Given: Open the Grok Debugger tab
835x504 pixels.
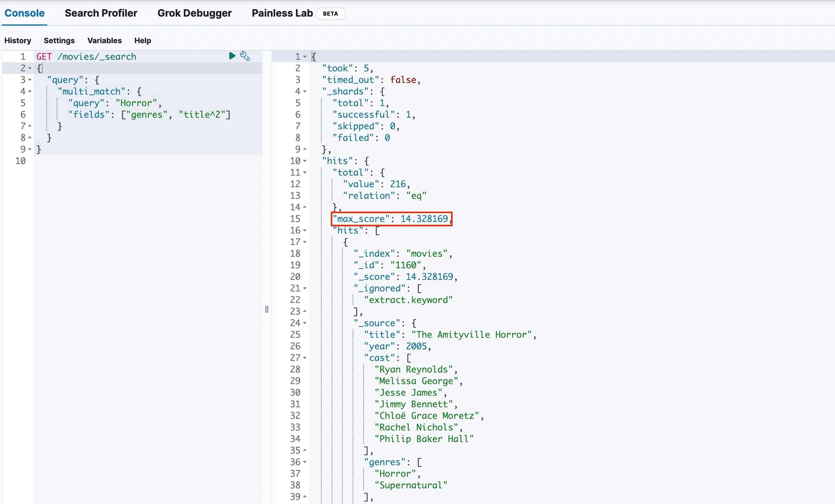Looking at the screenshot, I should tap(194, 13).
